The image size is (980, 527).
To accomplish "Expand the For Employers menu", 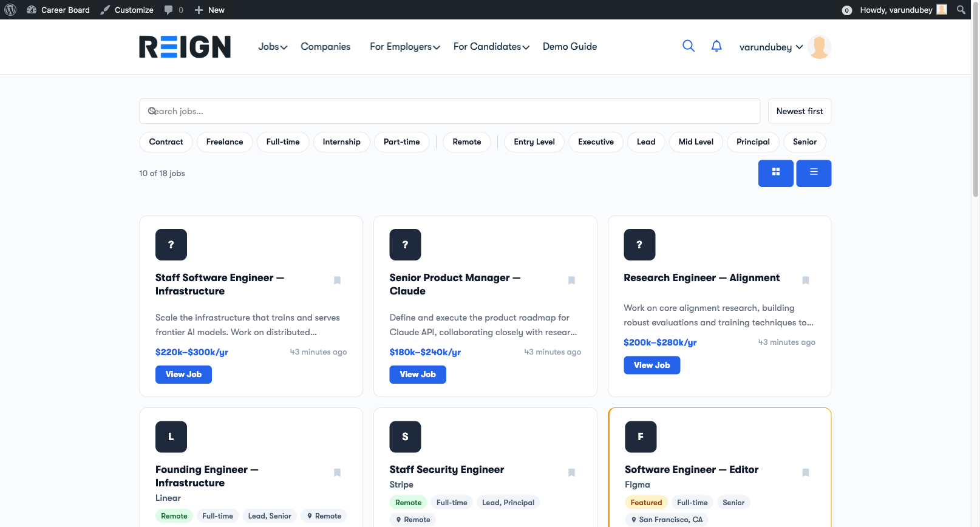I will (x=405, y=47).
